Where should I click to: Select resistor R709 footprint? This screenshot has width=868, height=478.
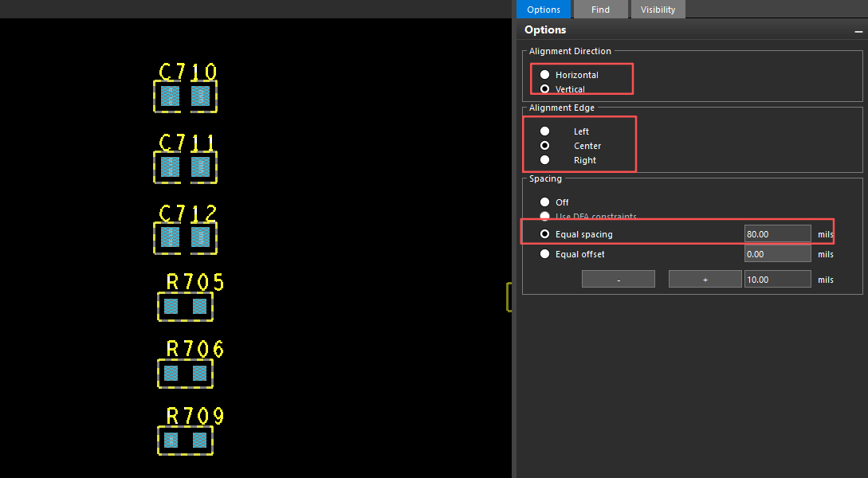pyautogui.click(x=185, y=441)
